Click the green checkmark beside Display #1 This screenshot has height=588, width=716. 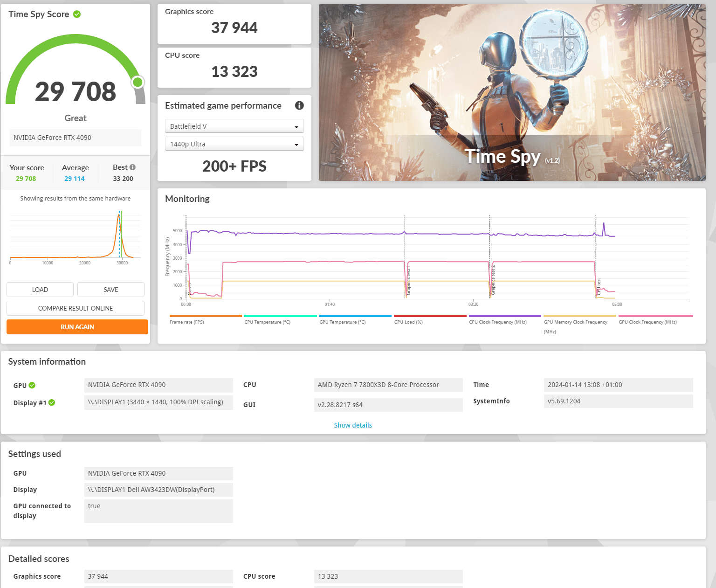tap(52, 402)
